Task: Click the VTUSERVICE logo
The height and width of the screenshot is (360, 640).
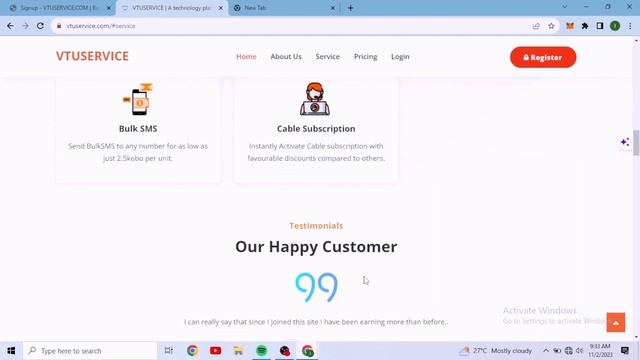Action: point(92,56)
